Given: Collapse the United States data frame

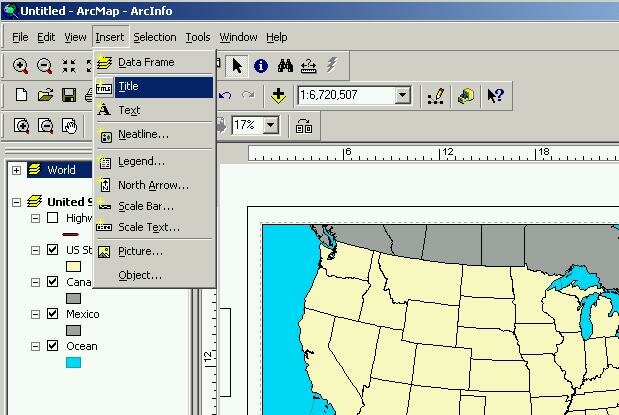Looking at the screenshot, I should (x=17, y=202).
